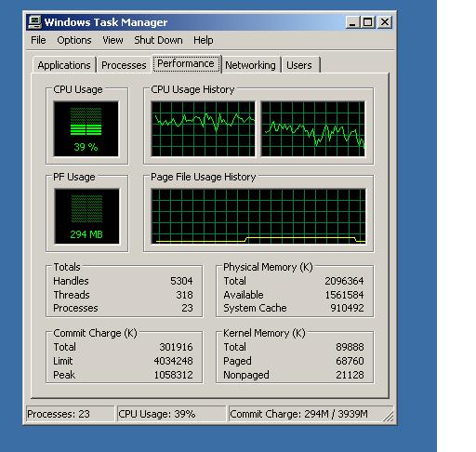This screenshot has width=476, height=452.
Task: Click Kernel Memory Total value 89888
Action: pos(350,347)
